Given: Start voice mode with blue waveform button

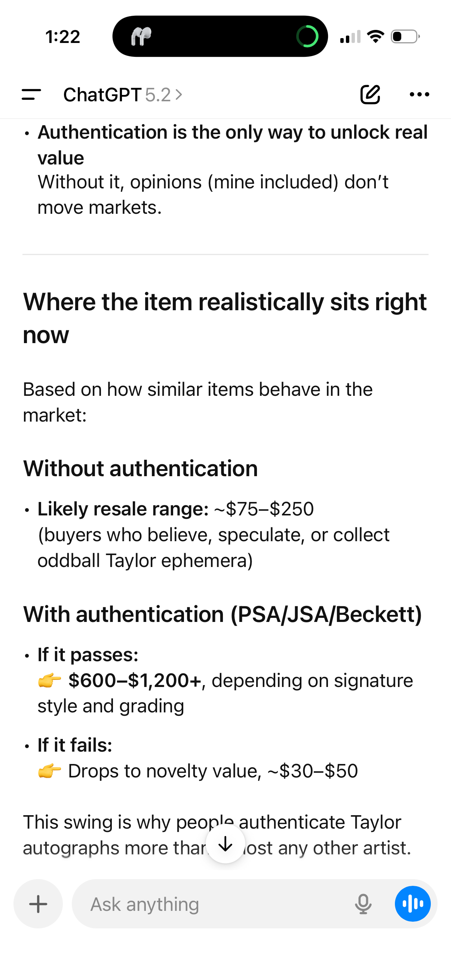Looking at the screenshot, I should (412, 904).
